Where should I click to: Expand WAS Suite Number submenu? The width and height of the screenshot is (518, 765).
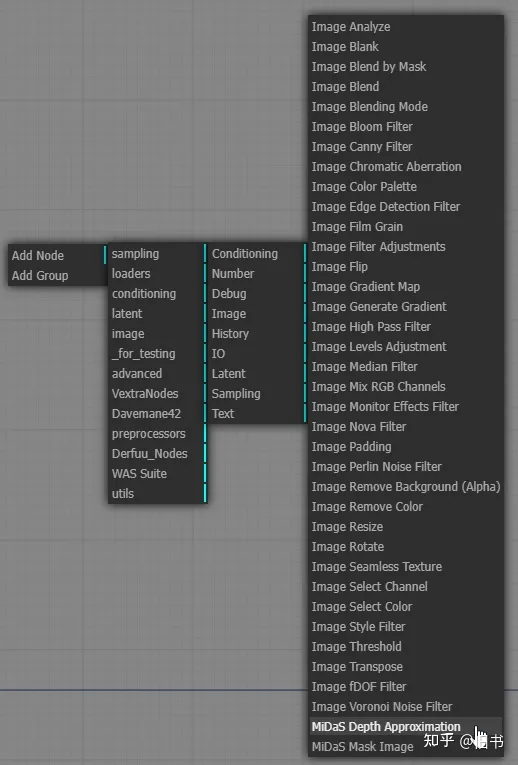[x=257, y=274]
